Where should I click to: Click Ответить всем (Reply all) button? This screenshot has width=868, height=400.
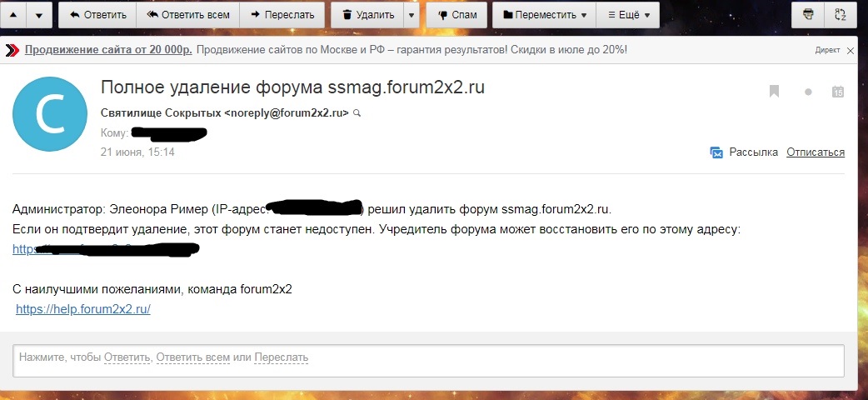[x=187, y=15]
